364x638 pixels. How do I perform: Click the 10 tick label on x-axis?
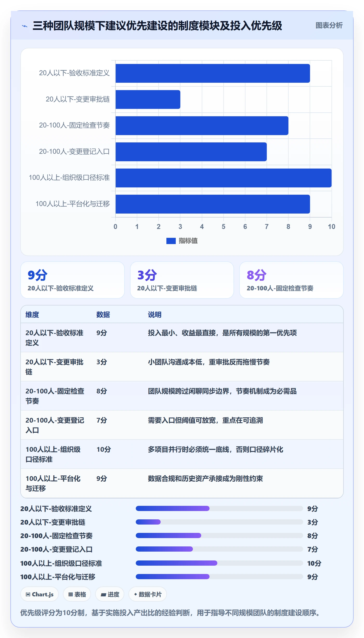pos(331,227)
